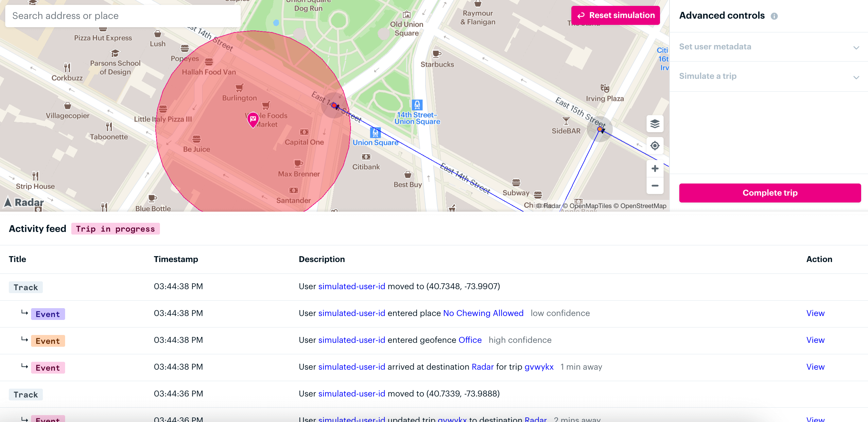Click the Capital One bank icon
The image size is (868, 422).
point(304,132)
